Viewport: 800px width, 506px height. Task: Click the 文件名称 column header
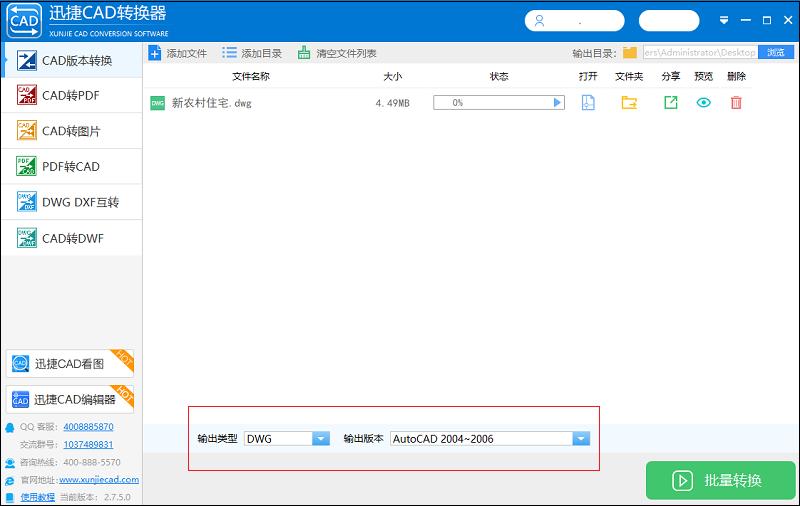tap(251, 76)
